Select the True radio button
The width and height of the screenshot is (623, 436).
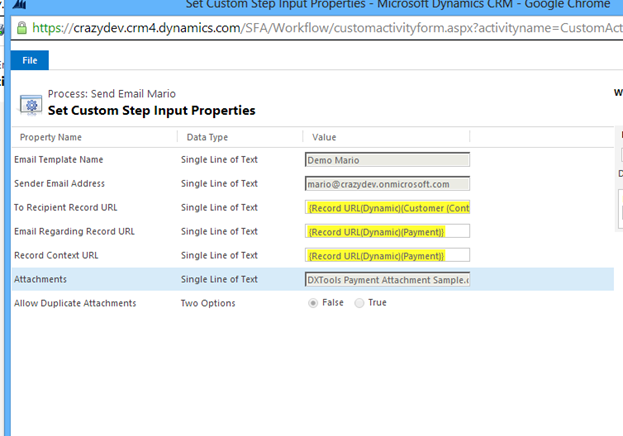point(360,303)
